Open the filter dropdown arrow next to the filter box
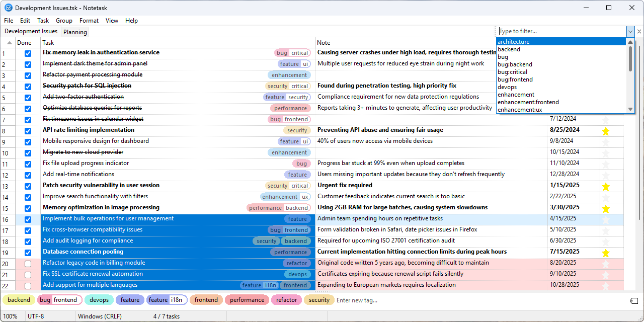Screen dimensions: 644x322 click(630, 31)
